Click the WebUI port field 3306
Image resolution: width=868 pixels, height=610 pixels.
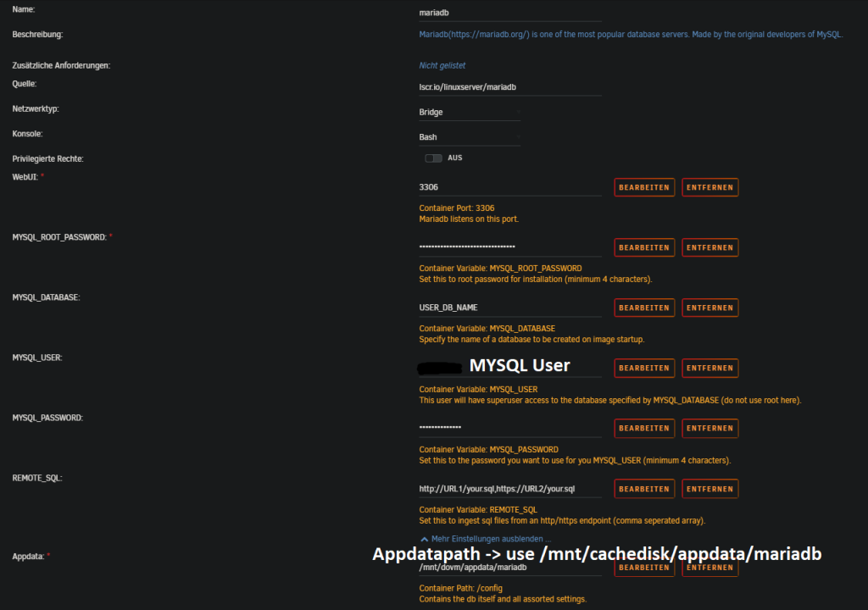(x=509, y=187)
